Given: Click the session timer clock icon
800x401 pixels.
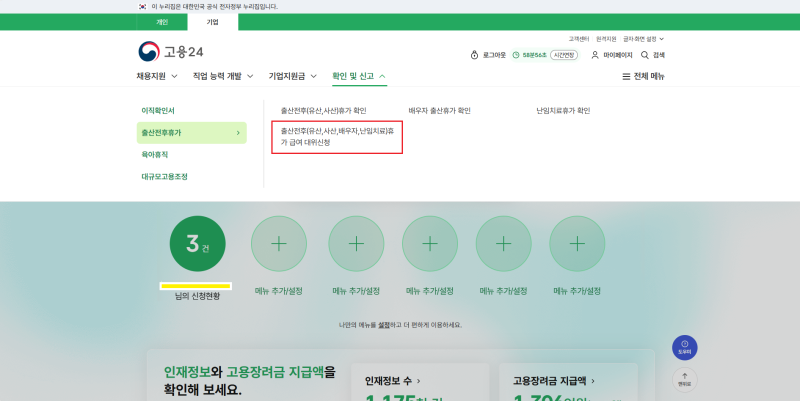Looking at the screenshot, I should coord(516,55).
